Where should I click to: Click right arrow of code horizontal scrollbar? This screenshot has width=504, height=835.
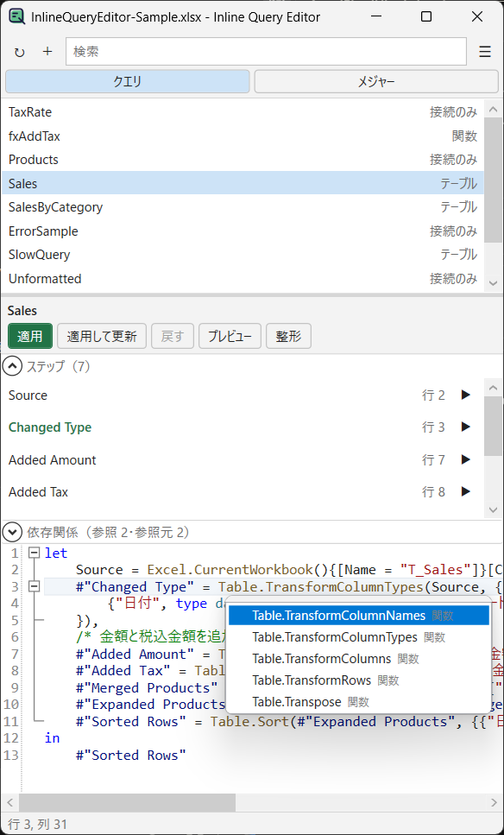[494, 802]
